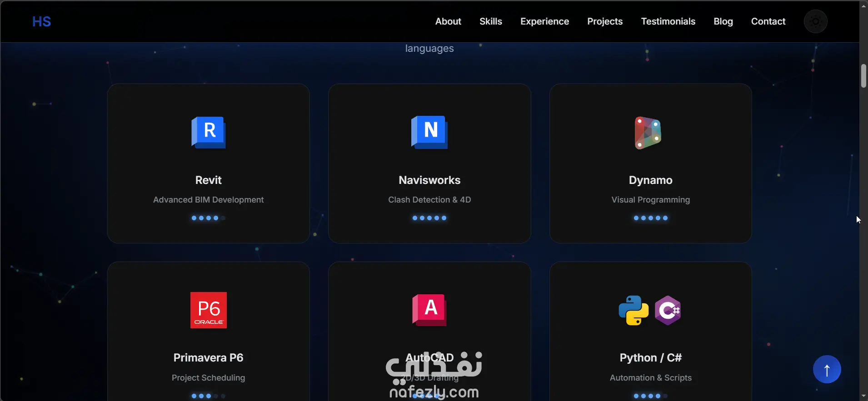
Task: Open the HS logo home link
Action: 41,21
